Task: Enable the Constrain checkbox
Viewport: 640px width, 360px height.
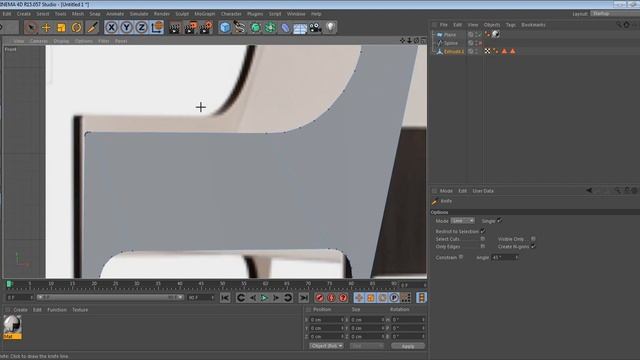Action: pyautogui.click(x=461, y=257)
